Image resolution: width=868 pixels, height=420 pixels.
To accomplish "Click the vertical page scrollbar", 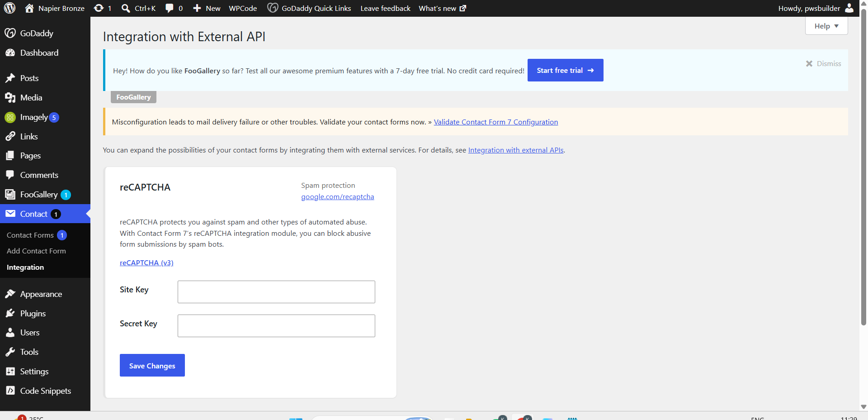I will tap(863, 167).
